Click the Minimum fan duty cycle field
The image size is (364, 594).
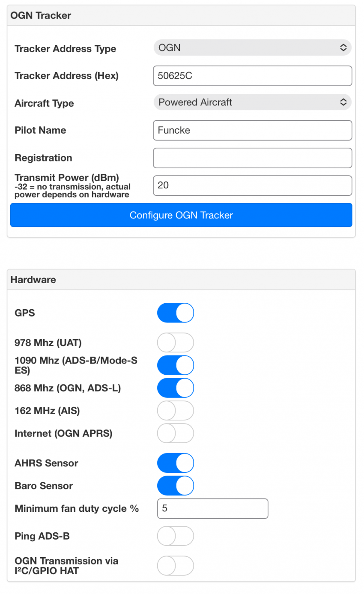(x=212, y=509)
